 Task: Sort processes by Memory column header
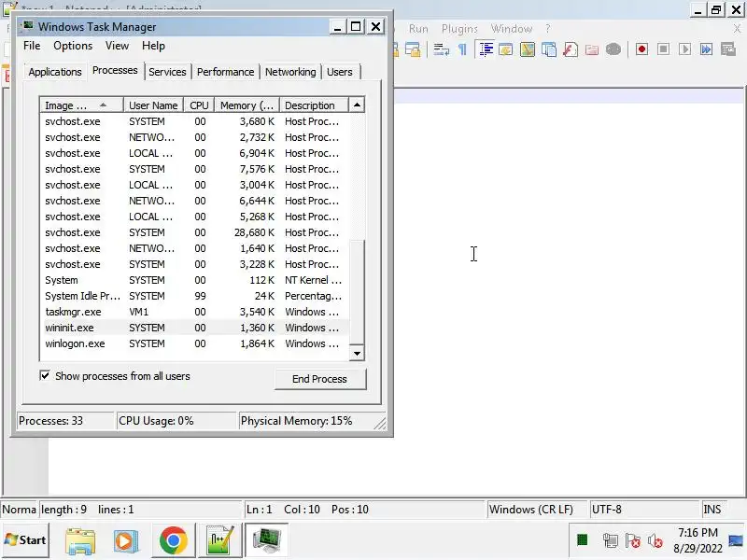pyautogui.click(x=247, y=105)
